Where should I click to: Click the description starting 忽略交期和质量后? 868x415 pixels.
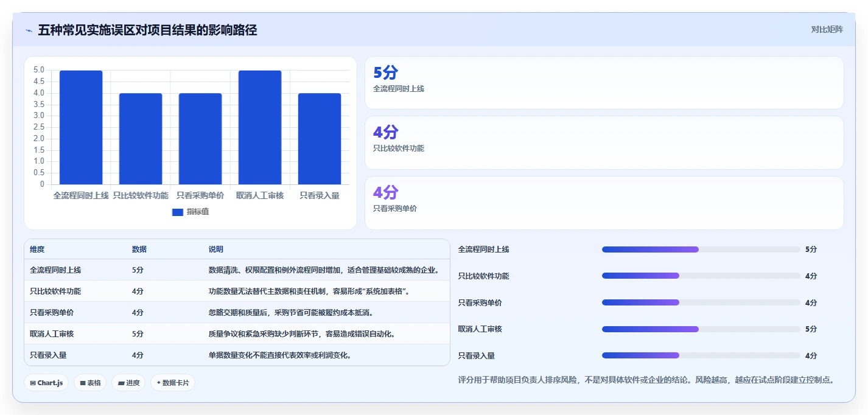(291, 313)
